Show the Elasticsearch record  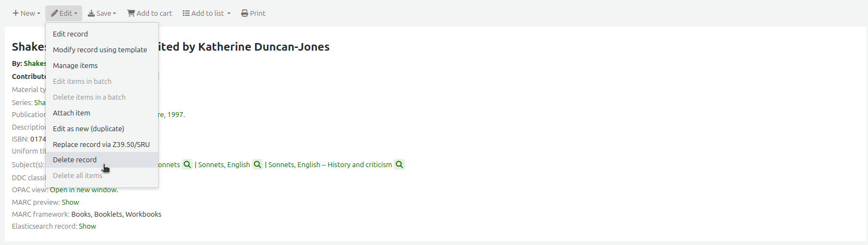click(87, 226)
